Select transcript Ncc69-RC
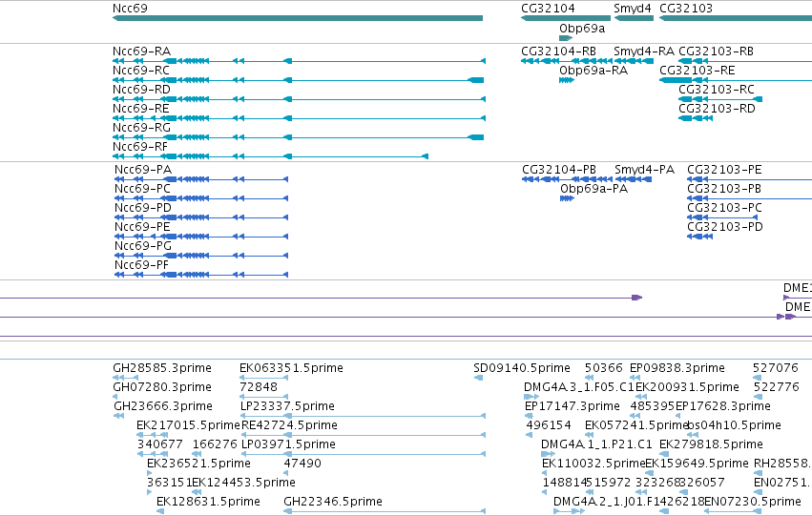Viewport: 812px width, 516px height. pos(298,80)
